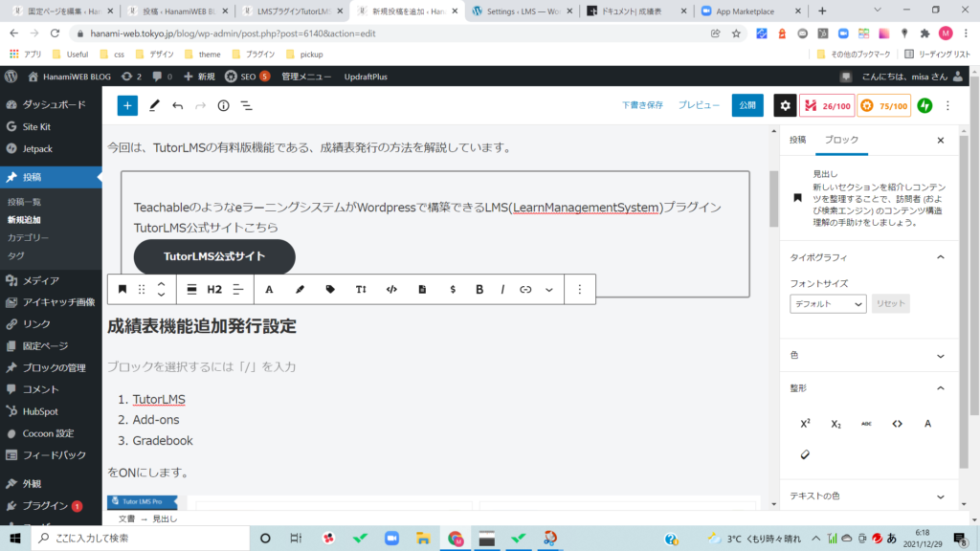
Task: Insert a link using block toolbar
Action: pos(525,289)
